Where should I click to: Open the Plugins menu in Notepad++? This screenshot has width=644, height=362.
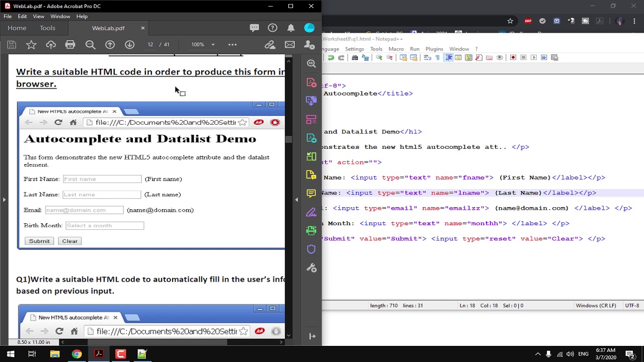click(434, 49)
